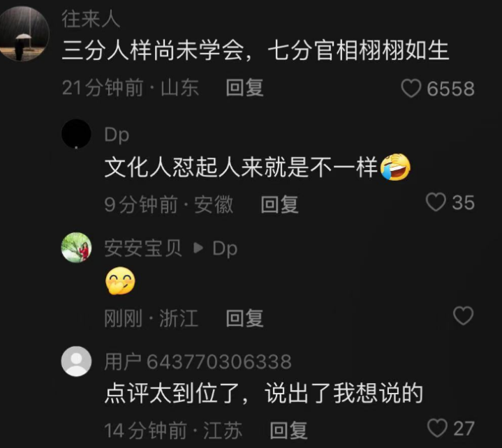502x448 pixels.
Task: Reply to 往来人's comment from 山东
Action: click(244, 88)
